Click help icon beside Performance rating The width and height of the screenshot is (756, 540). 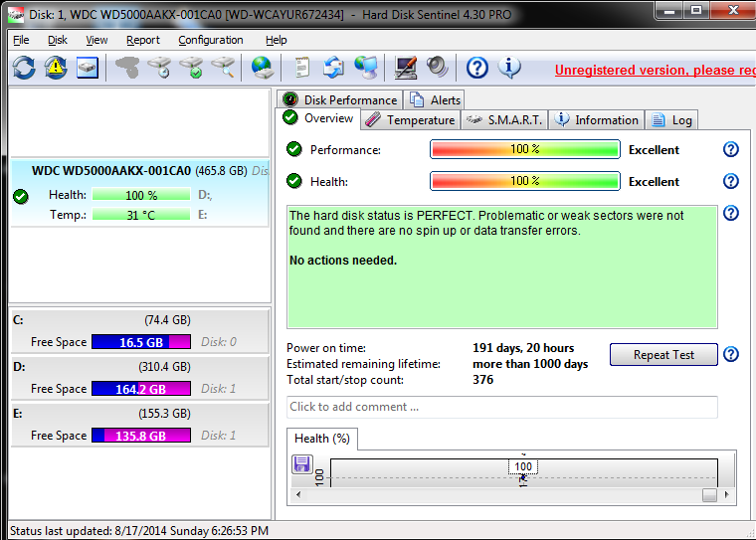point(731,149)
